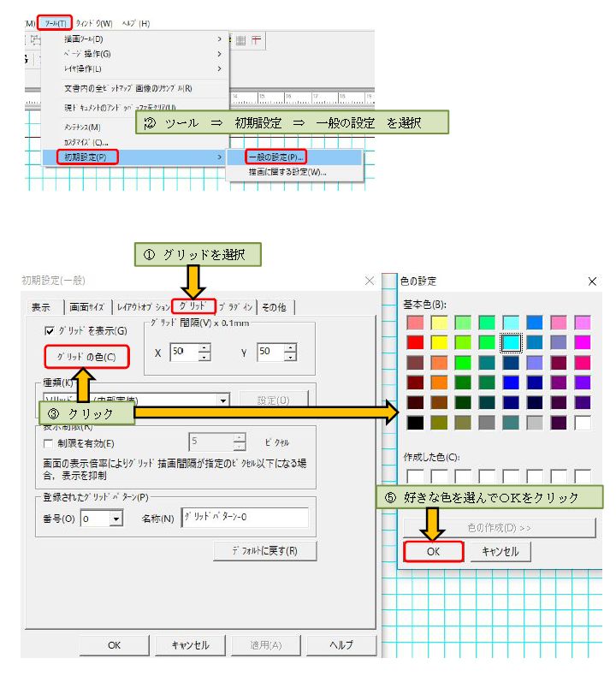Click キャンセル in the color dialog
Screen dimensions: 616x676
[x=500, y=551]
